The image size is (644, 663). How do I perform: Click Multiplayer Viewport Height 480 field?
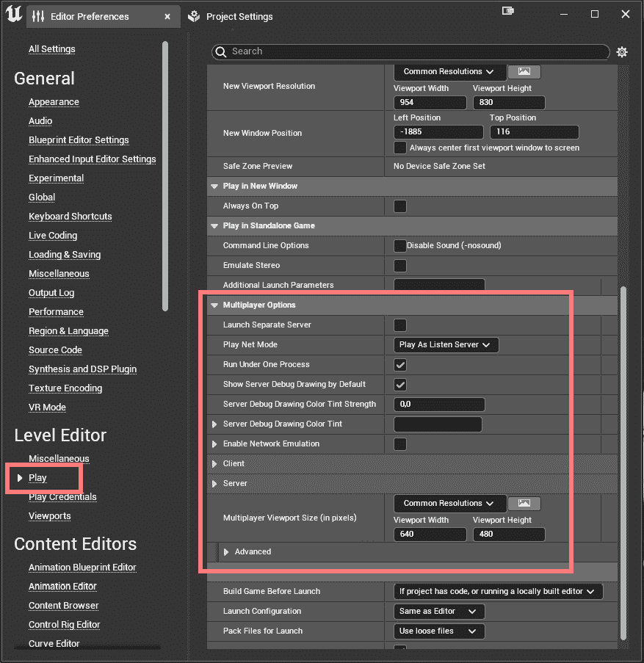509,534
